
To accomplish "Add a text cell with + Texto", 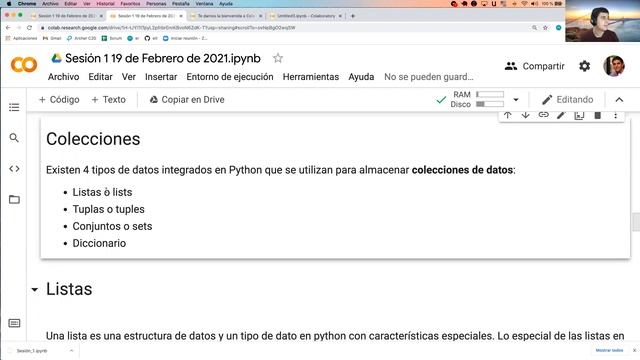I will 109,100.
